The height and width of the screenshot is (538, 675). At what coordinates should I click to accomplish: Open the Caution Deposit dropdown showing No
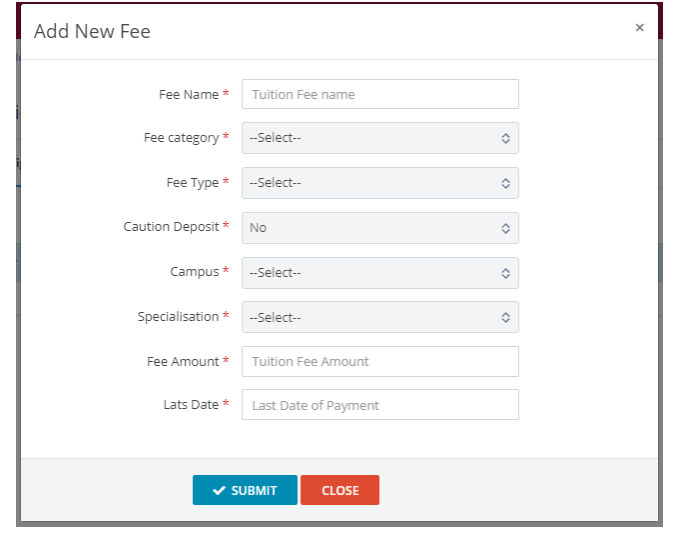point(380,228)
